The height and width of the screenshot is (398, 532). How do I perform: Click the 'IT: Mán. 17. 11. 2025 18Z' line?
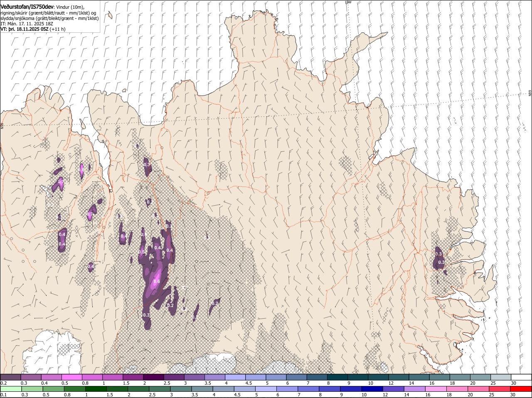26,24
